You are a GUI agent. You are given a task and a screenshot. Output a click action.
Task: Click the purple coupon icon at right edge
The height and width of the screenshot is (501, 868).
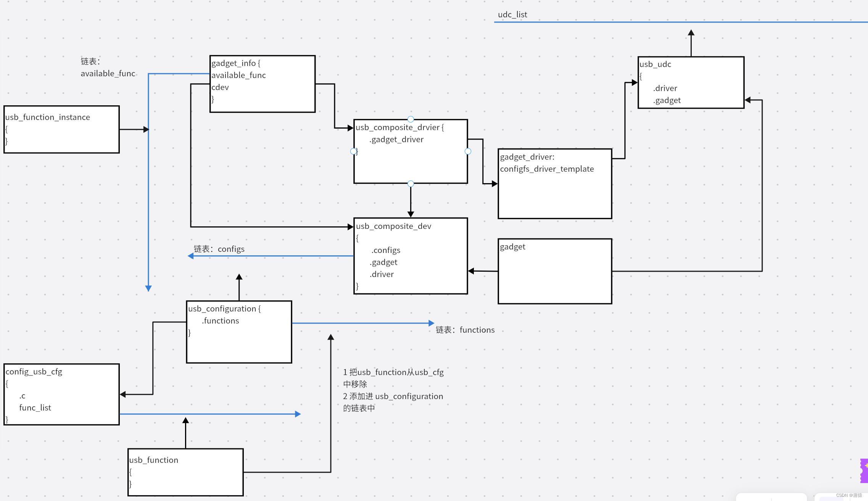click(x=864, y=470)
